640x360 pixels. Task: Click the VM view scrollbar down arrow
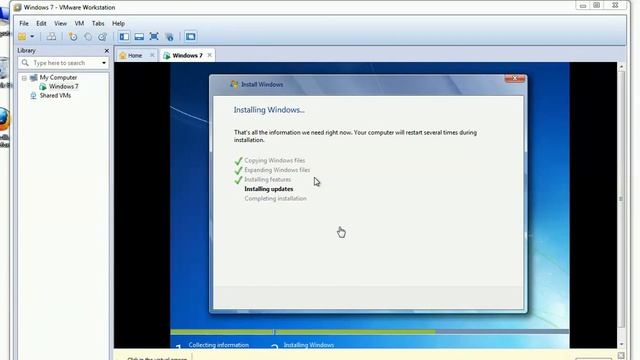click(621, 344)
